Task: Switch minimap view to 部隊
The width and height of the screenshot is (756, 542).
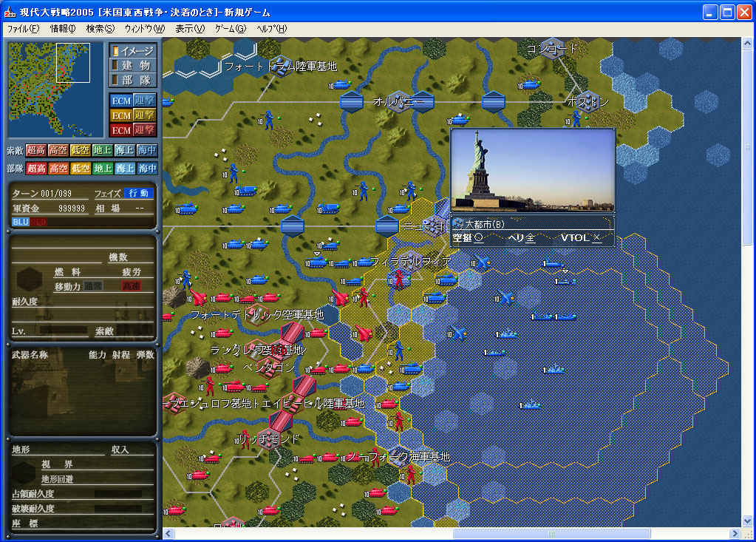Action: 132,80
